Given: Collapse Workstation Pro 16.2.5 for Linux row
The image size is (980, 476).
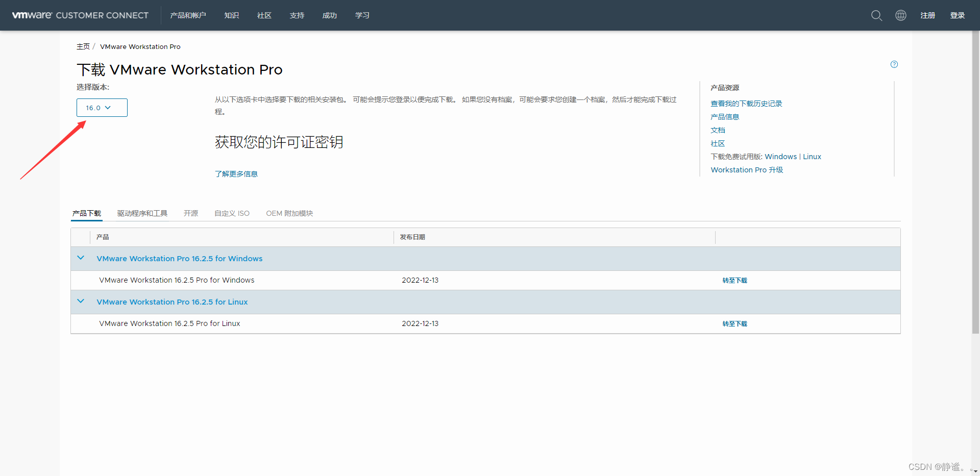Looking at the screenshot, I should (x=81, y=302).
